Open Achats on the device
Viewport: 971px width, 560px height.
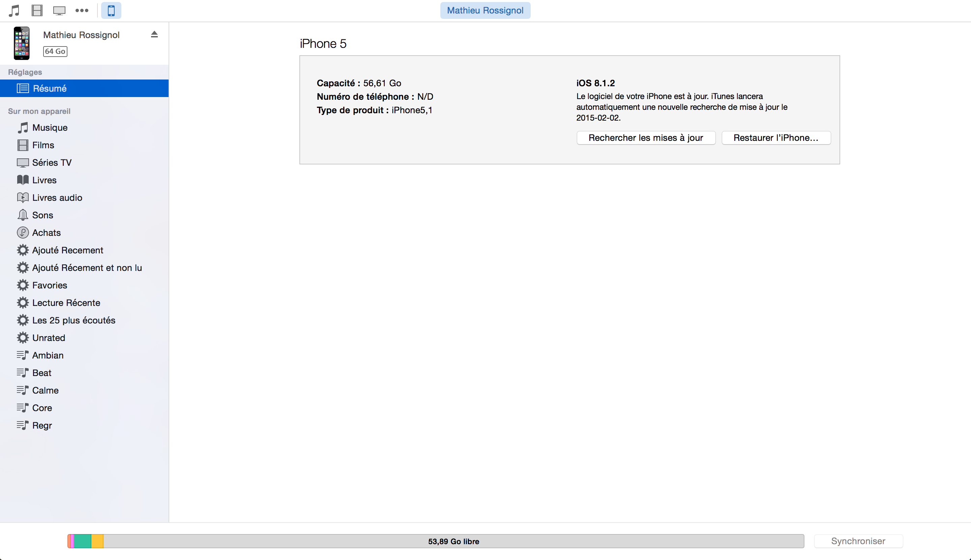(x=84, y=233)
